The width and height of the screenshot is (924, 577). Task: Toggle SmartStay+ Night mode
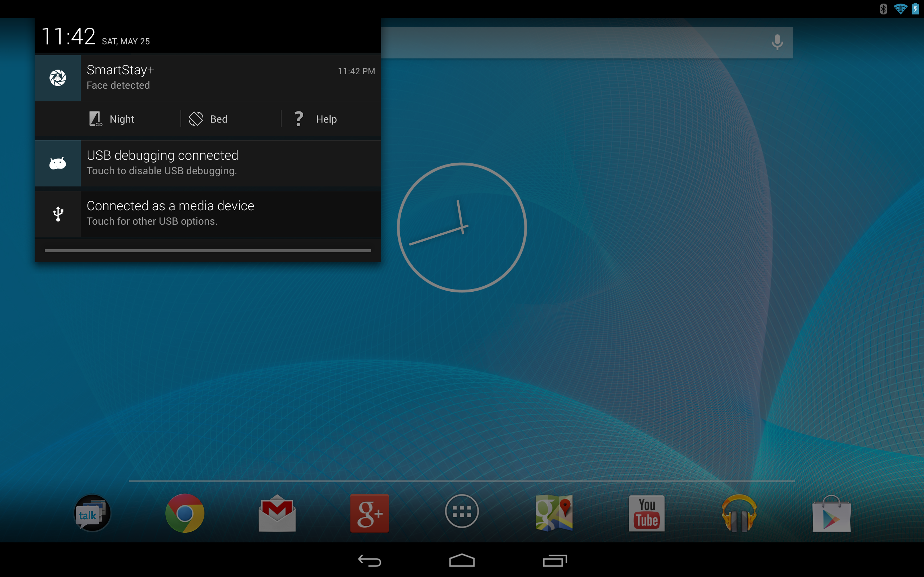112,119
